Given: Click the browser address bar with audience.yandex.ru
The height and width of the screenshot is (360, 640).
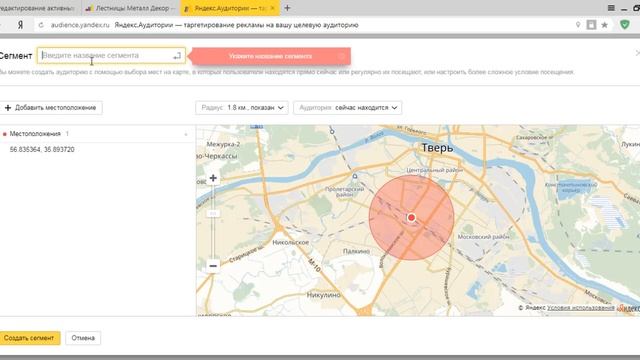Looking at the screenshot, I should 302,25.
